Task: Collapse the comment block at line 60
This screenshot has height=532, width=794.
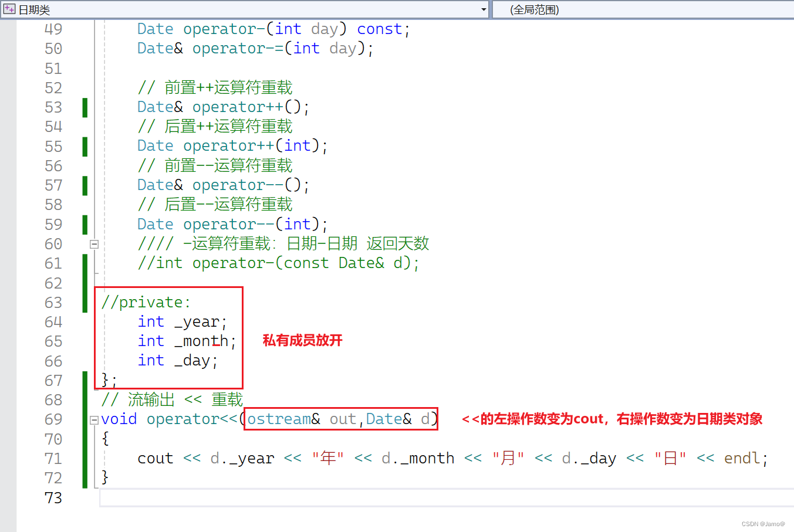Action: pos(94,244)
